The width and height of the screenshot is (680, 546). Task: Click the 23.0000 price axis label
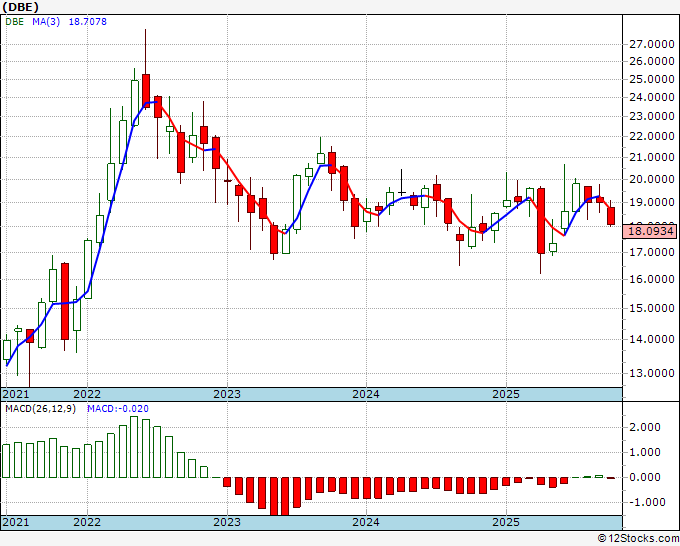pyautogui.click(x=651, y=117)
